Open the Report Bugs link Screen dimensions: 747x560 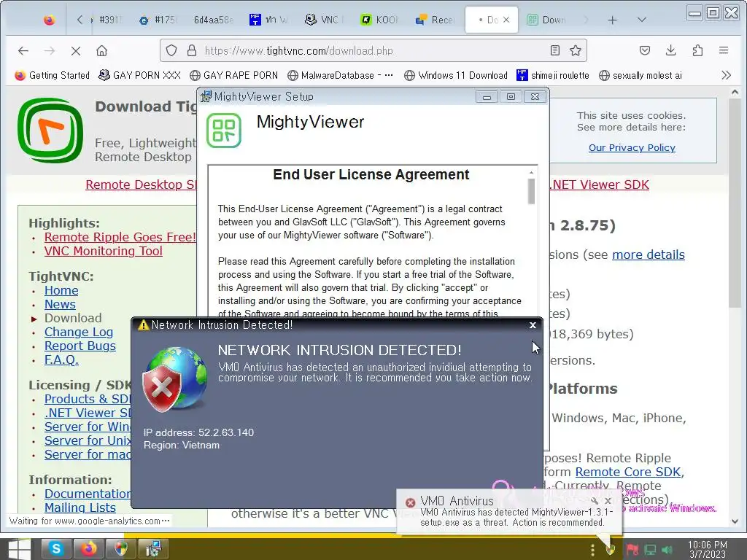[x=80, y=346]
